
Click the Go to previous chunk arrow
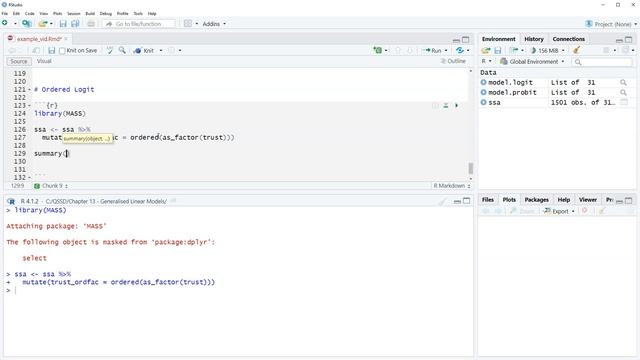(398, 50)
